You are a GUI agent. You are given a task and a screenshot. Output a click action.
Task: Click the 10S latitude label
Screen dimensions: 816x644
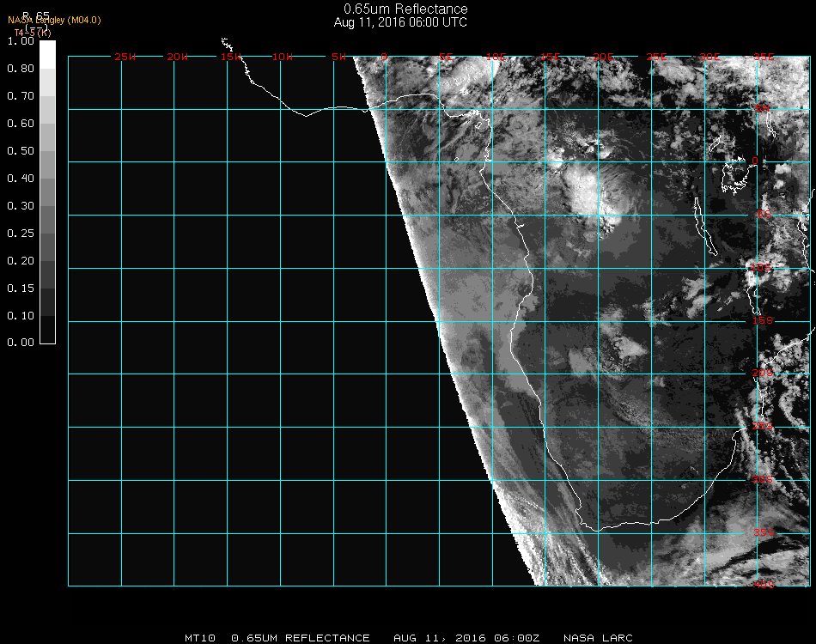coord(761,267)
